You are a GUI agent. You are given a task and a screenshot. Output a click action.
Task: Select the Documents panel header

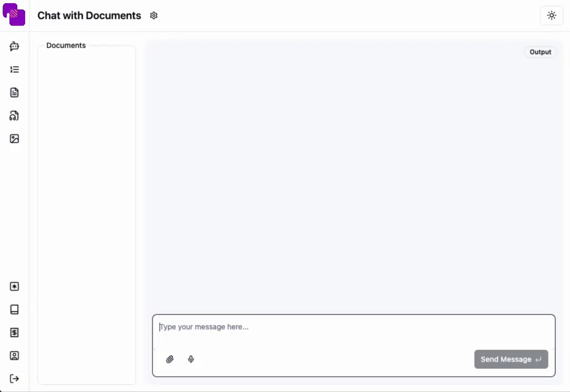65,46
